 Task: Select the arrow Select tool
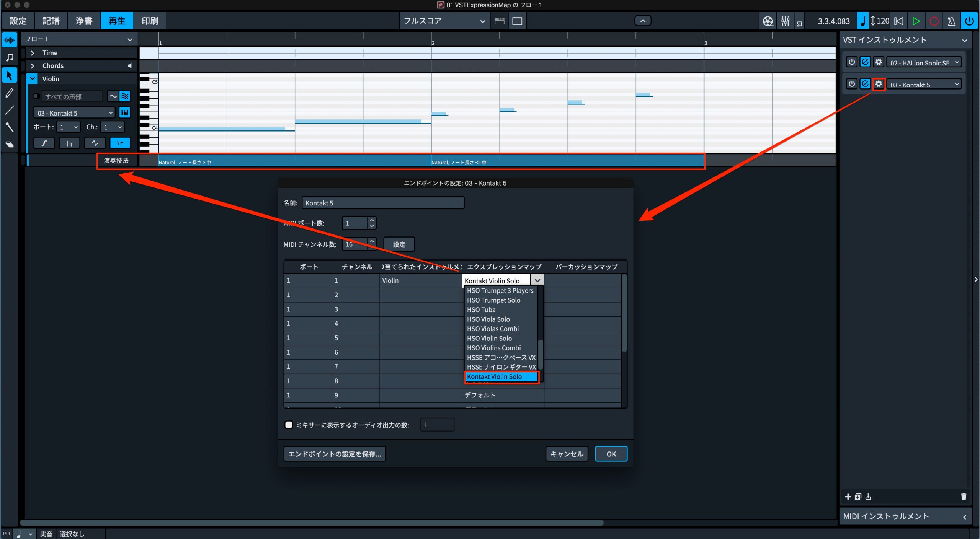10,75
